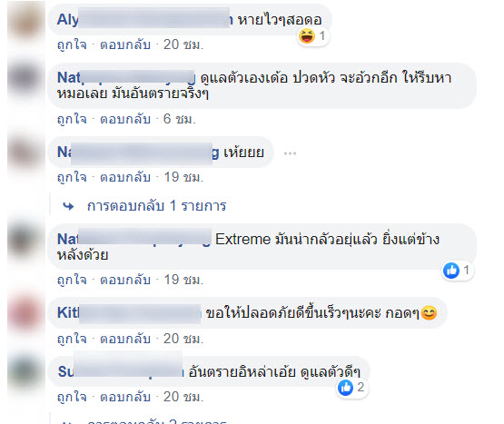Expand the partially visible 2 replies thread
Viewport: 504px width, 424px height.
[x=156, y=421]
